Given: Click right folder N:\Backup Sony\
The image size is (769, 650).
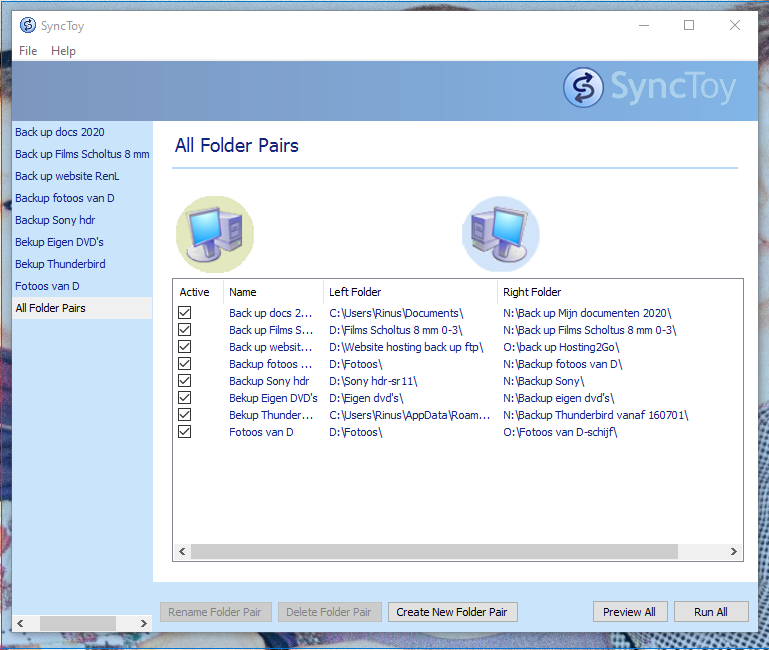Looking at the screenshot, I should click(544, 381).
